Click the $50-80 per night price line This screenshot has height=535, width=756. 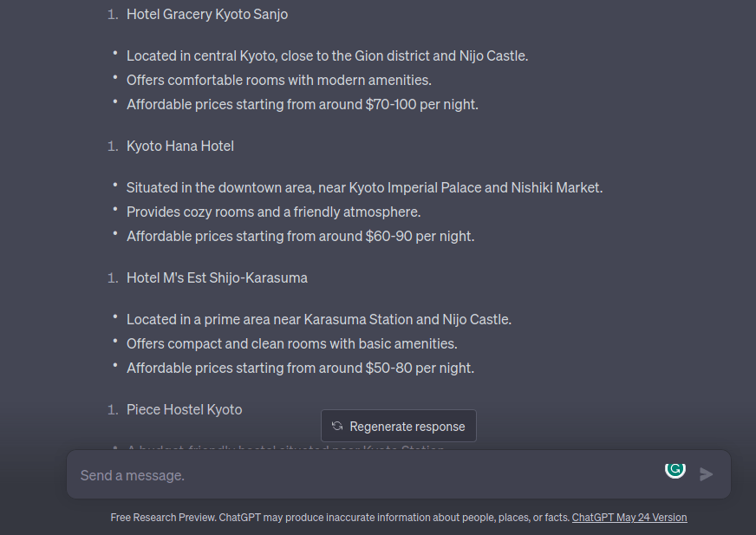(x=300, y=368)
